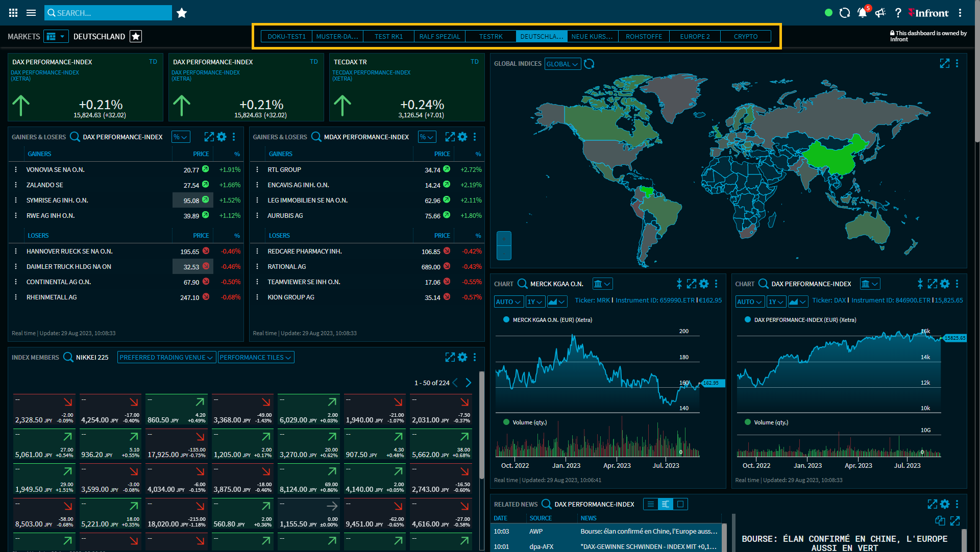Expand the Preferred Trading Venue dropdown
The width and height of the screenshot is (980, 552).
pos(166,357)
